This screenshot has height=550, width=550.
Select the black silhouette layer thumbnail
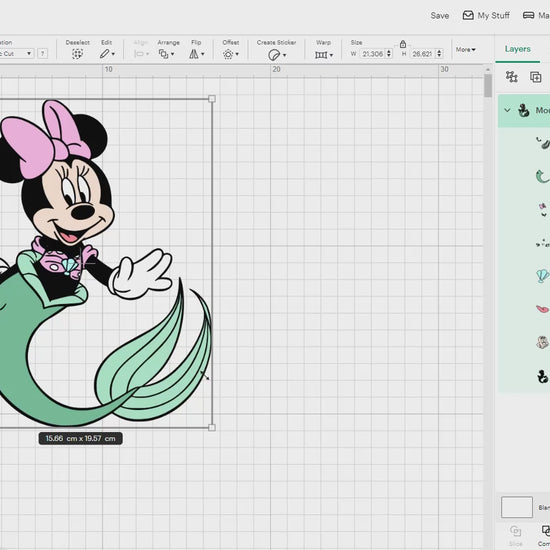pos(543,376)
